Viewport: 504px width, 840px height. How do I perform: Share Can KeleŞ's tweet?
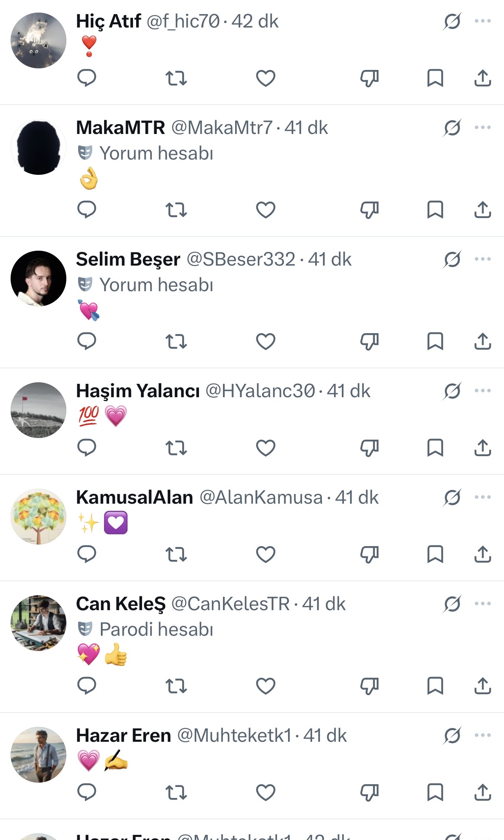482,686
